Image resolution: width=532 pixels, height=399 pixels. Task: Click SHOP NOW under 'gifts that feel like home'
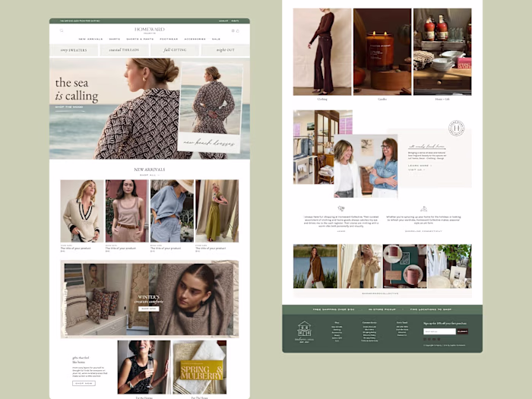(84, 383)
